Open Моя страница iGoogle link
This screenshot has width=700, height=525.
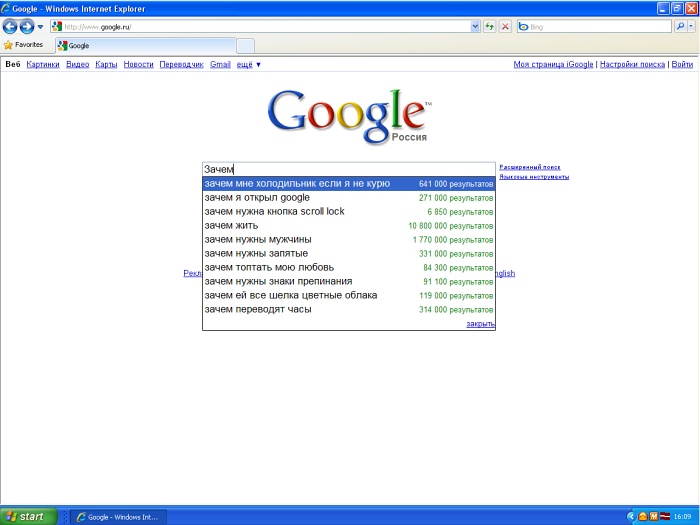click(553, 64)
